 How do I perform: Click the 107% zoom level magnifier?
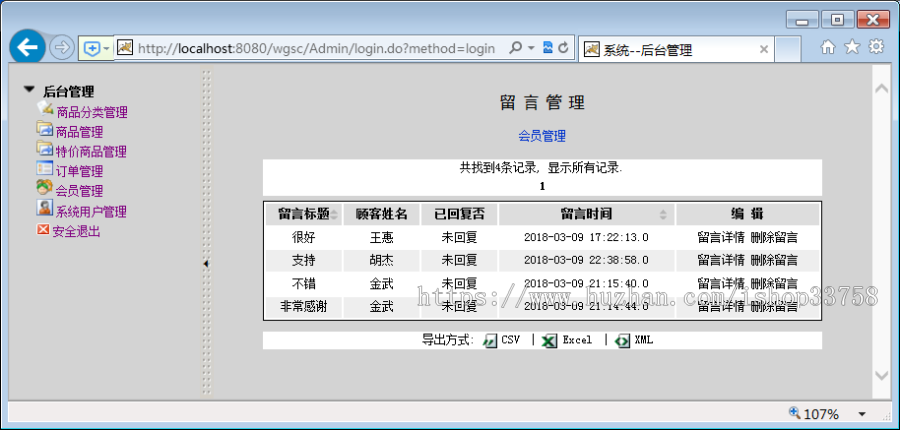click(x=795, y=412)
